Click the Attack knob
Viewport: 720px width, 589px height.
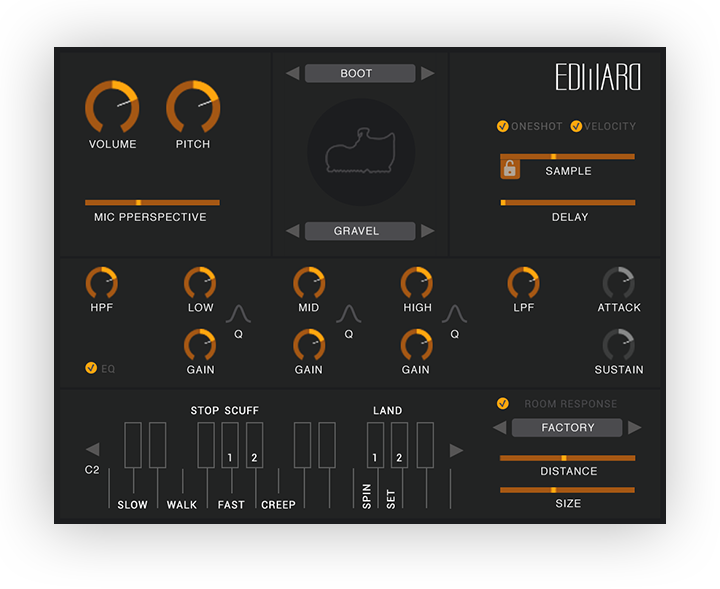click(619, 283)
